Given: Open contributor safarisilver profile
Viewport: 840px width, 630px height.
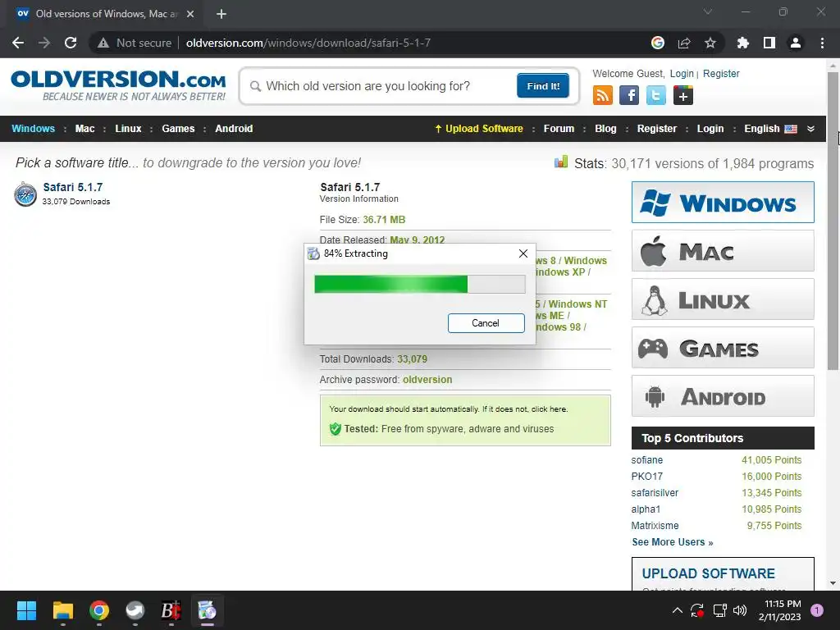Looking at the screenshot, I should coord(655,493).
